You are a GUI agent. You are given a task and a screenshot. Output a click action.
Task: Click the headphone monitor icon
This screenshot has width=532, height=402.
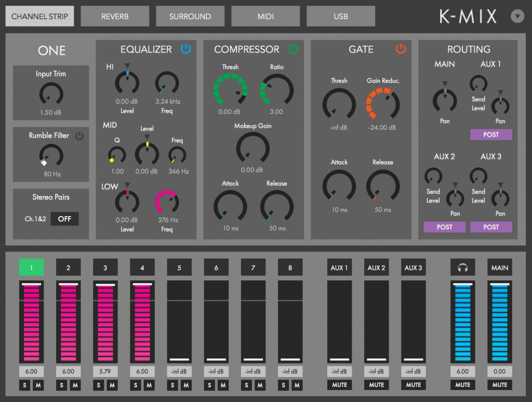tap(462, 267)
